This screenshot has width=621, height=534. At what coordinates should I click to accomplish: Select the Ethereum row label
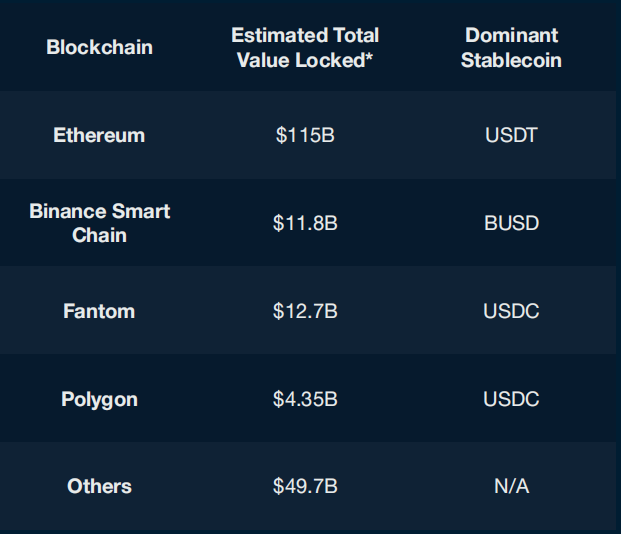(99, 135)
